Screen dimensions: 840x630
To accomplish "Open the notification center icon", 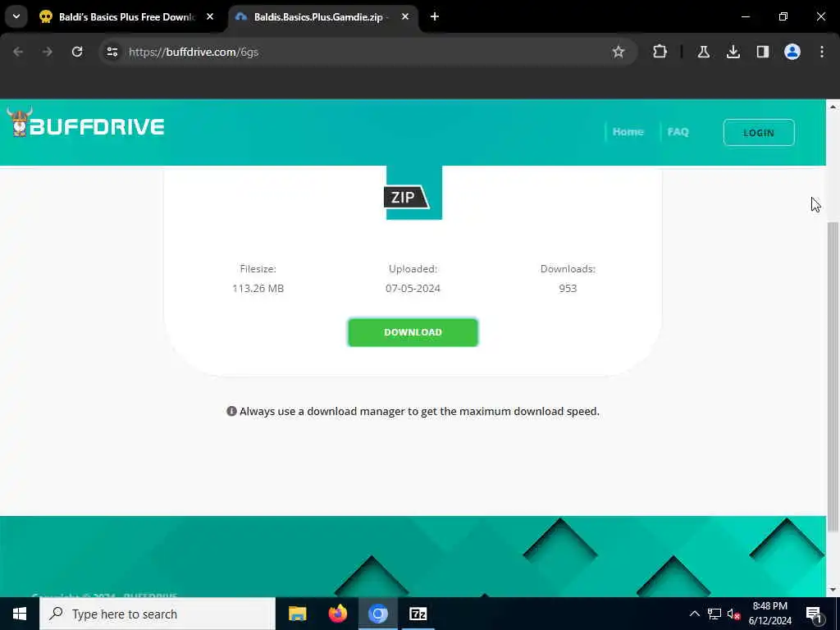I will 814,614.
